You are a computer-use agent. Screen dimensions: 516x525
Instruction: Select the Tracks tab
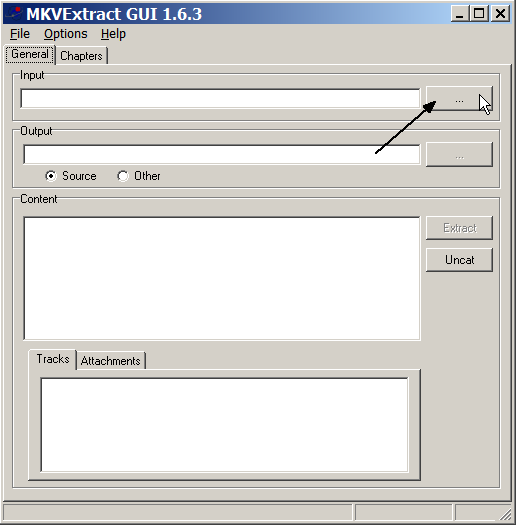53,359
